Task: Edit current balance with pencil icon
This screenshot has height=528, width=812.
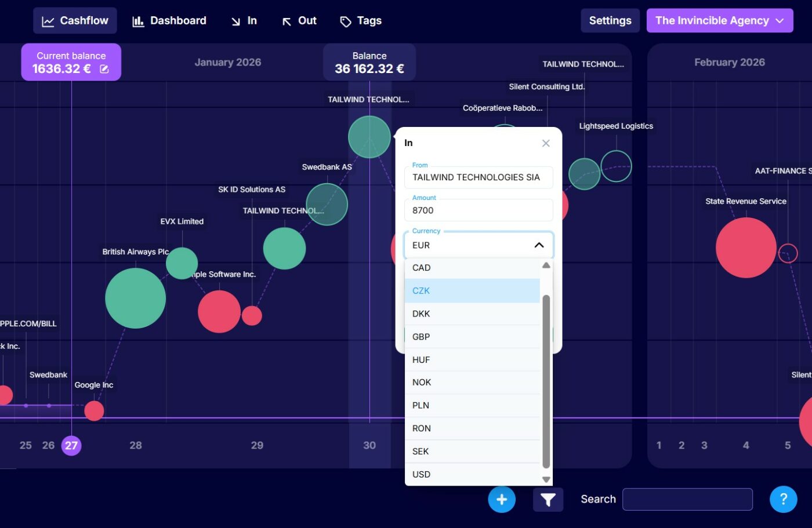Action: [104, 70]
